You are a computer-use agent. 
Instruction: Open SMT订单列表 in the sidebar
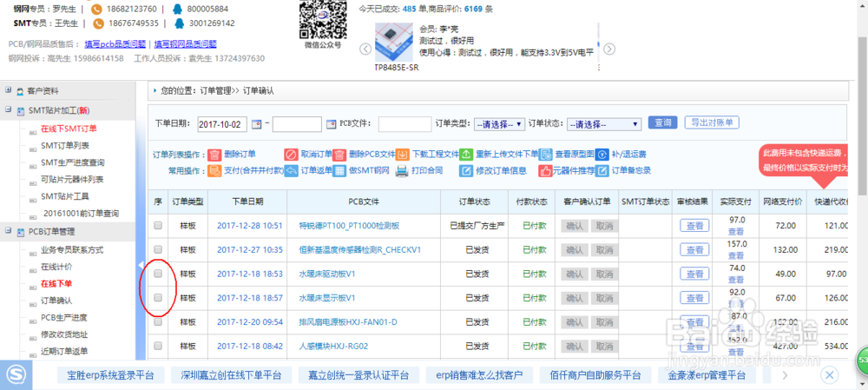tap(65, 146)
